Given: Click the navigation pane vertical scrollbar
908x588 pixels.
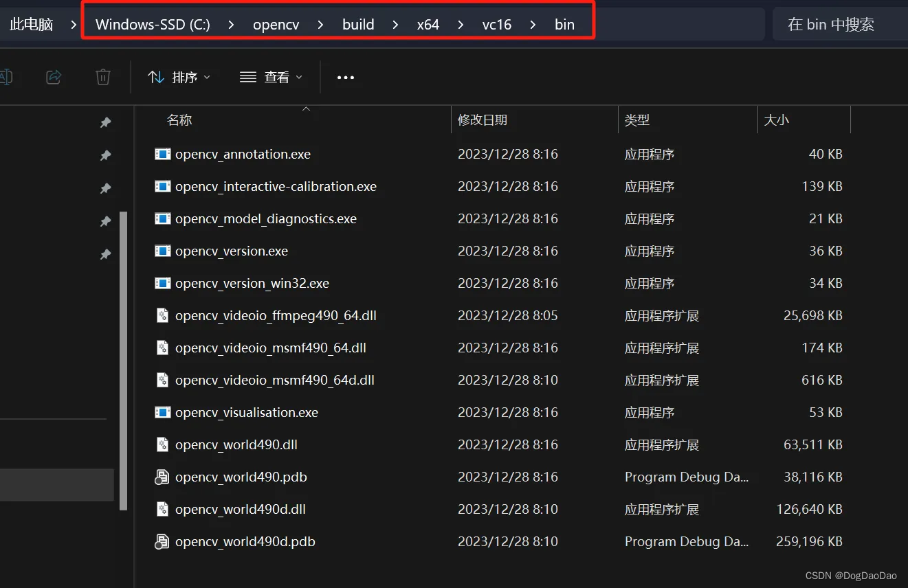Looking at the screenshot, I should 124,361.
